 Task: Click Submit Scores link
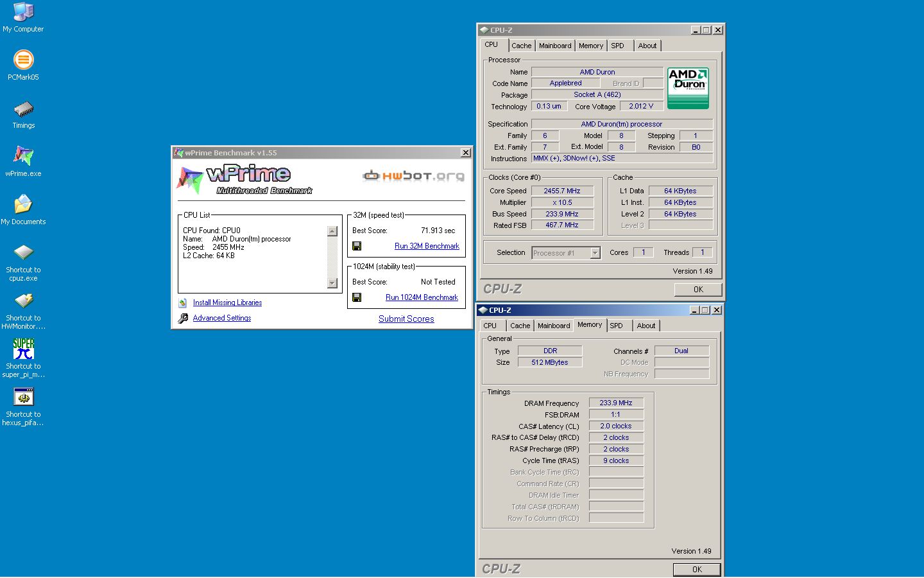click(x=406, y=319)
